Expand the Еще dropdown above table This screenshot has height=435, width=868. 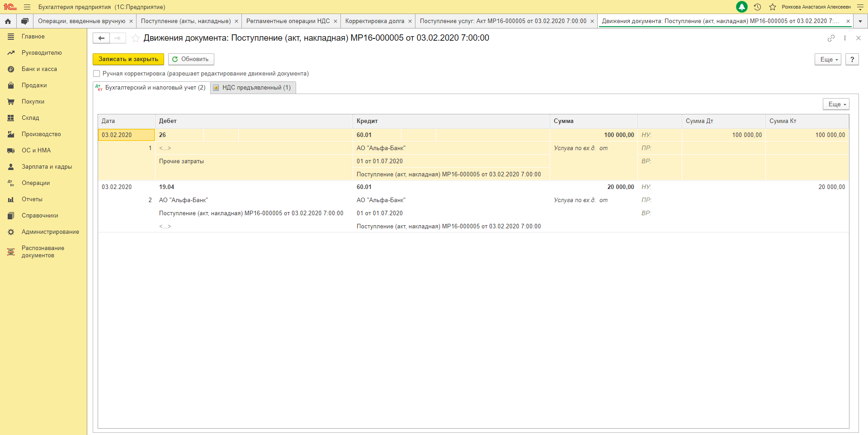(836, 104)
